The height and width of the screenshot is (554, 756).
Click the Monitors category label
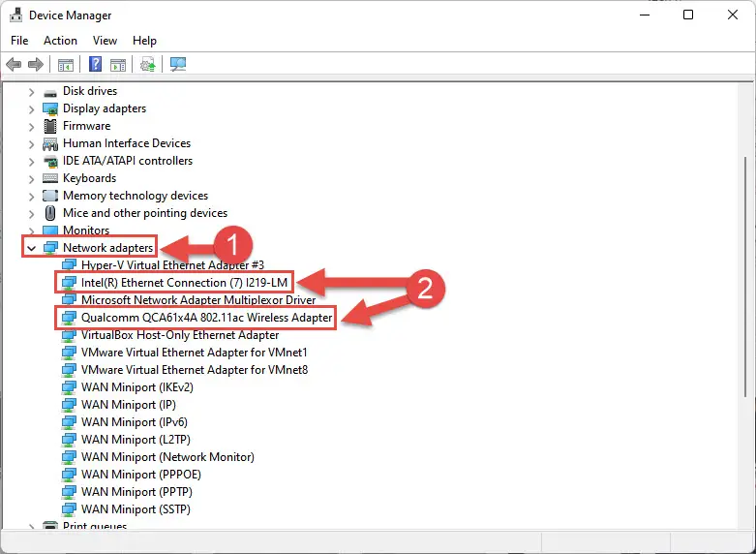tap(86, 231)
